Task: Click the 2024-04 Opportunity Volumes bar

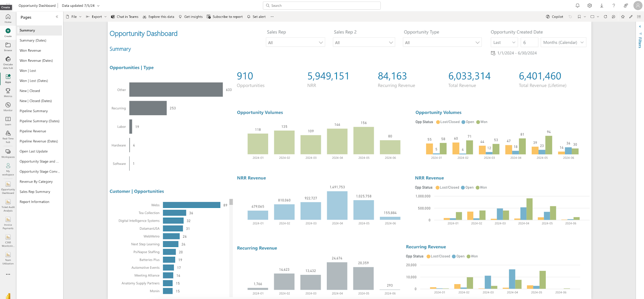Action: point(337,141)
